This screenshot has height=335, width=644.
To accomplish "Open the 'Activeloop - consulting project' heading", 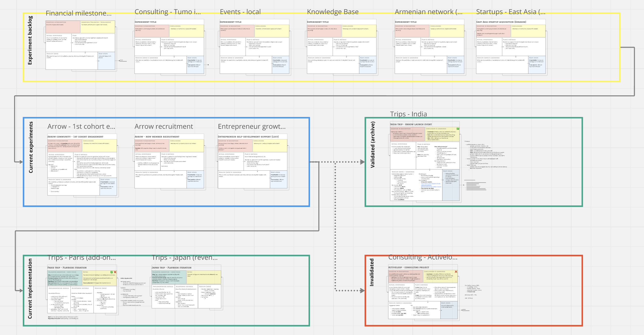I will [x=408, y=267].
